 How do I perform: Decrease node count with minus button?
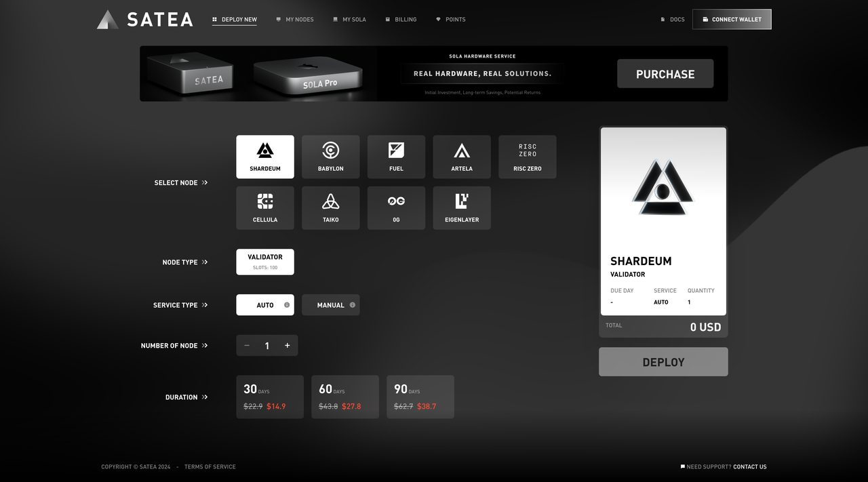[x=247, y=346]
